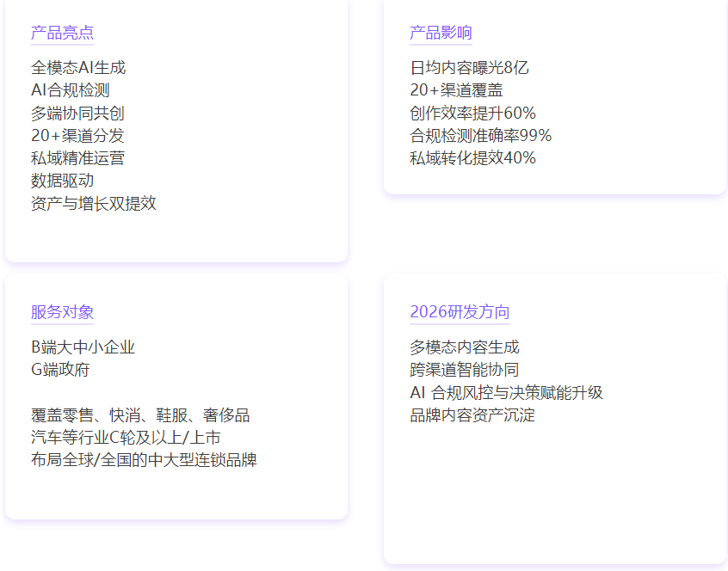The width and height of the screenshot is (728, 571).
Task: Click the 产品亮点 heading
Action: [62, 33]
